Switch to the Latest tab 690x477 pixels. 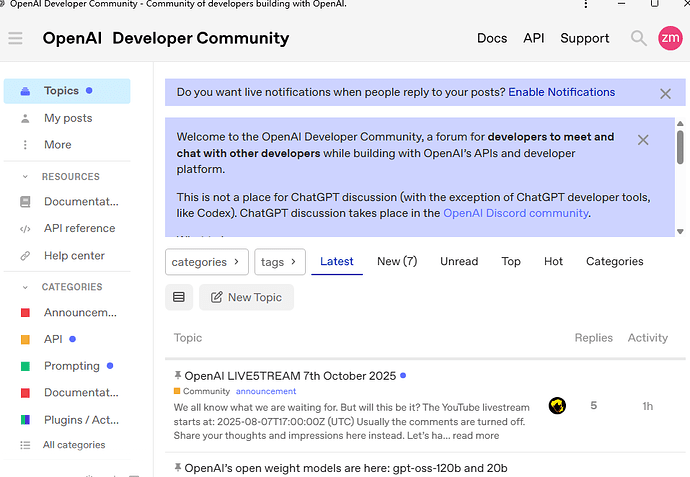337,261
